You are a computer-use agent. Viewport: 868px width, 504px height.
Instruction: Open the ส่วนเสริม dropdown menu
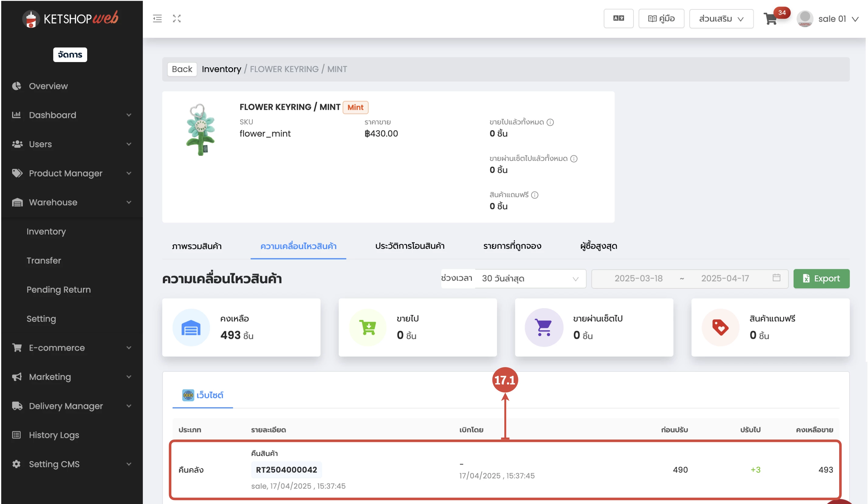coord(721,19)
